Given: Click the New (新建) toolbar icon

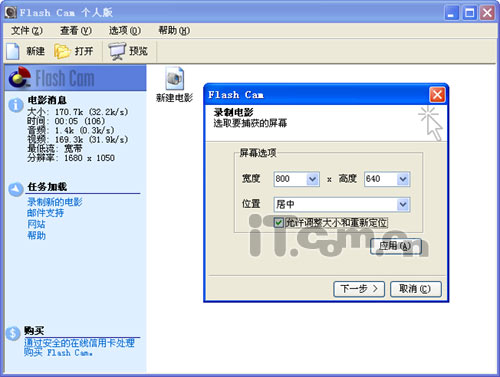Looking at the screenshot, I should tap(13, 51).
